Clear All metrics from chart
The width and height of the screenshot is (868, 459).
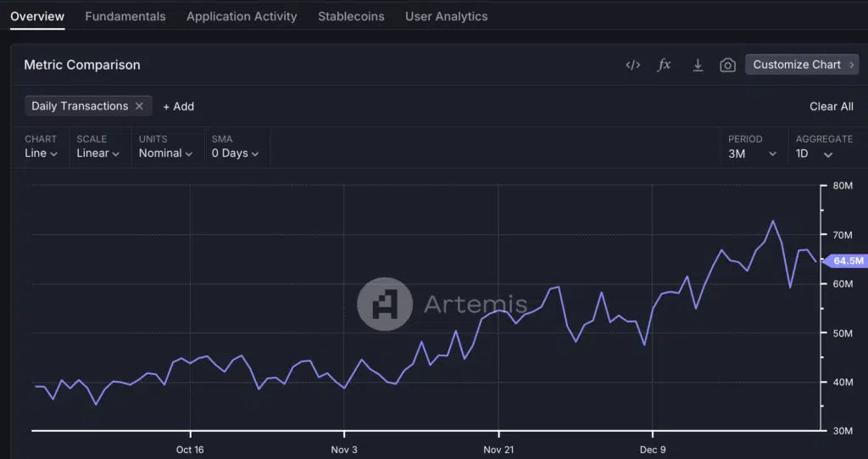click(831, 106)
